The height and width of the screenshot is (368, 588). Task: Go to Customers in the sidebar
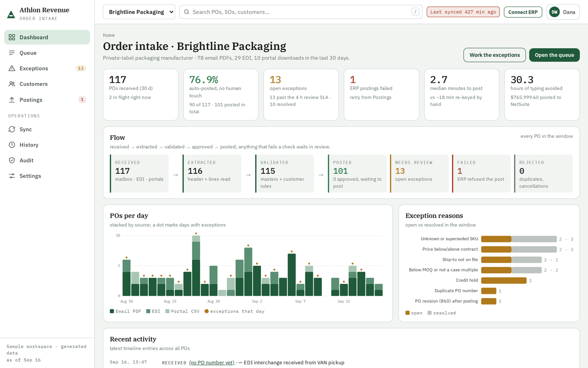click(47, 84)
